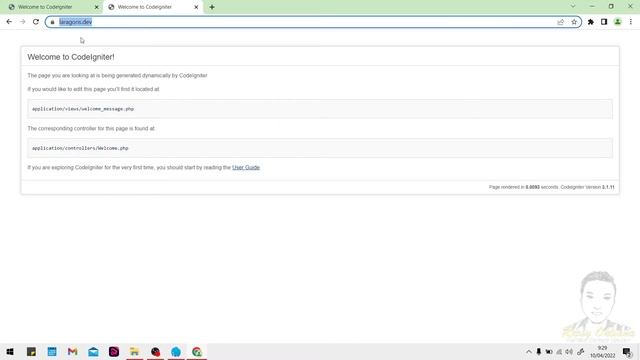Open the browser side panel
Image resolution: width=640 pixels, height=360 pixels.
pyautogui.click(x=604, y=22)
